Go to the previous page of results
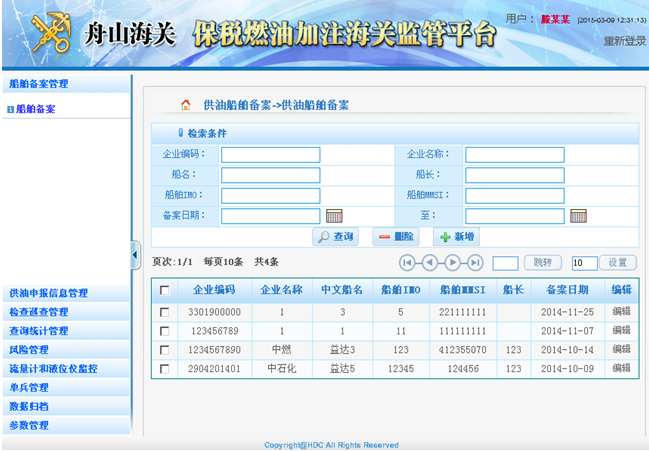 pos(430,262)
